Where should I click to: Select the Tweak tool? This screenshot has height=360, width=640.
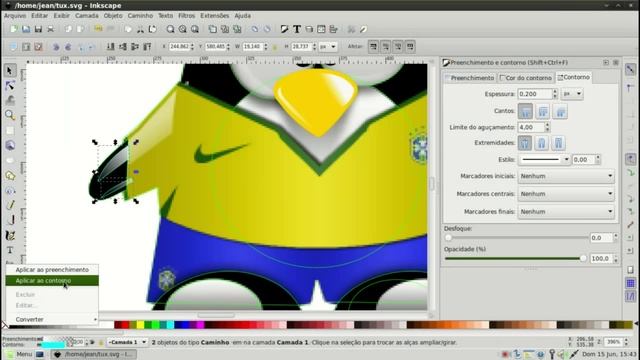tap(10, 100)
